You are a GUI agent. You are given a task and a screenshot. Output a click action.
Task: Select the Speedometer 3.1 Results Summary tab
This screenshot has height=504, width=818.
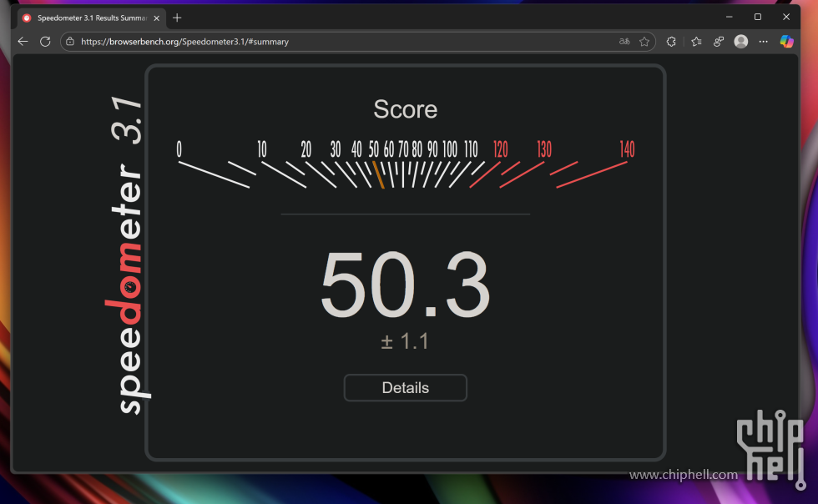[92, 18]
